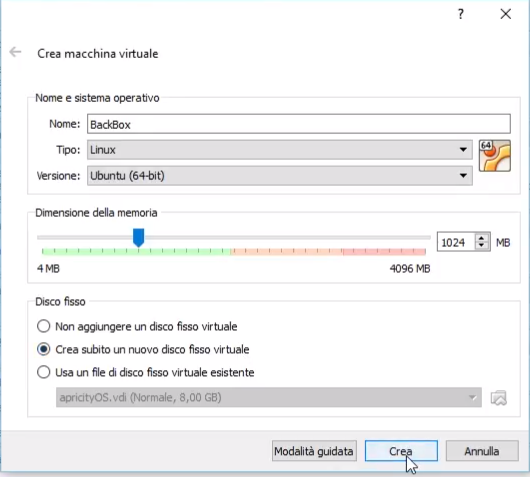Expand the apricityOS.vdi disk dropdown
530x477 pixels.
269,398
